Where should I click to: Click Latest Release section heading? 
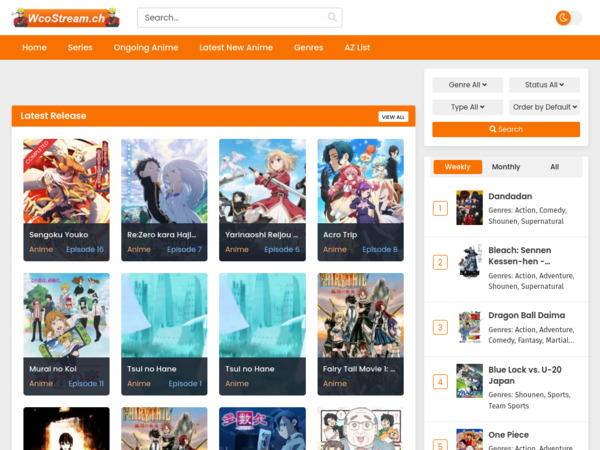pyautogui.click(x=53, y=116)
